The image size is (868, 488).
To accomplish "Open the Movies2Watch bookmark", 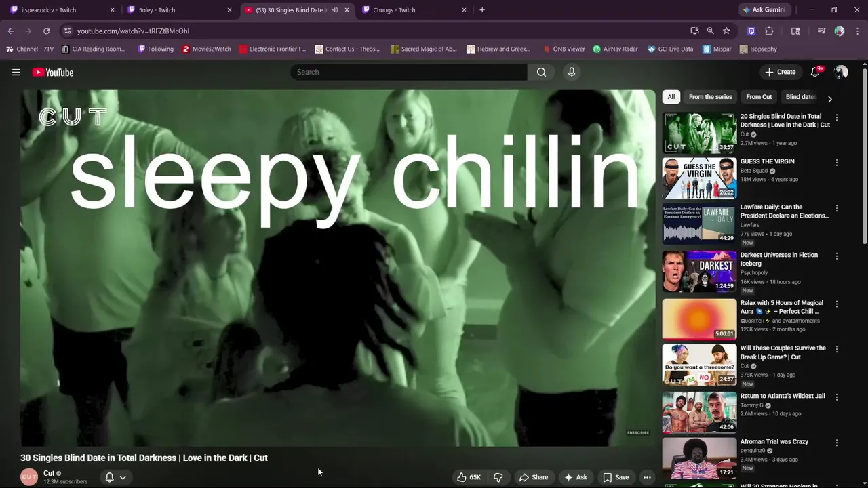I will [x=207, y=49].
